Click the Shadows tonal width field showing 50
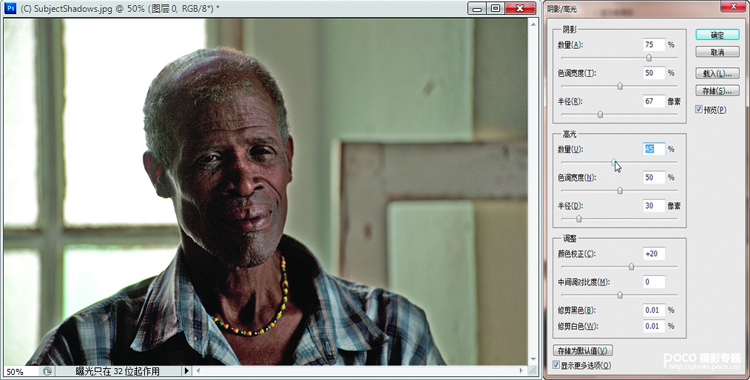This screenshot has height=380, width=750. coord(654,73)
